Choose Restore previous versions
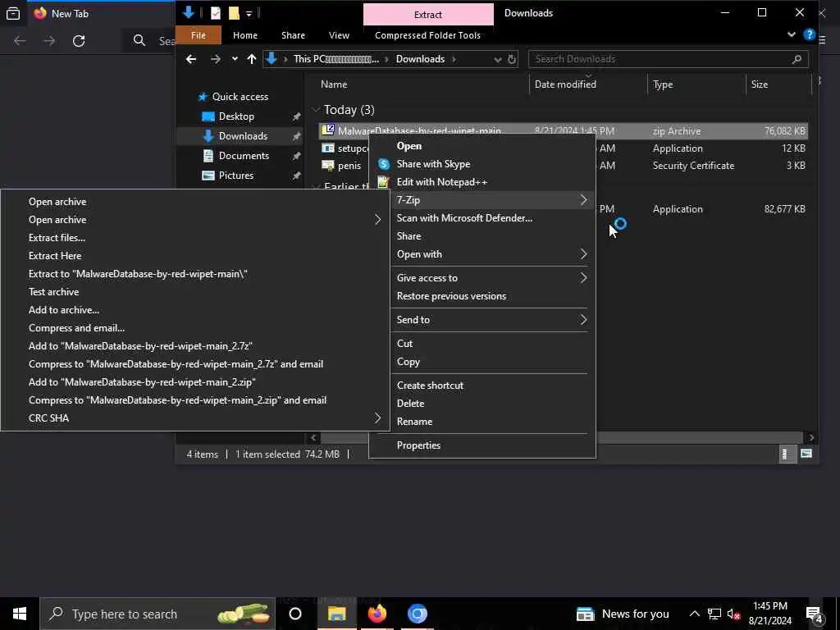840x630 pixels. click(451, 295)
